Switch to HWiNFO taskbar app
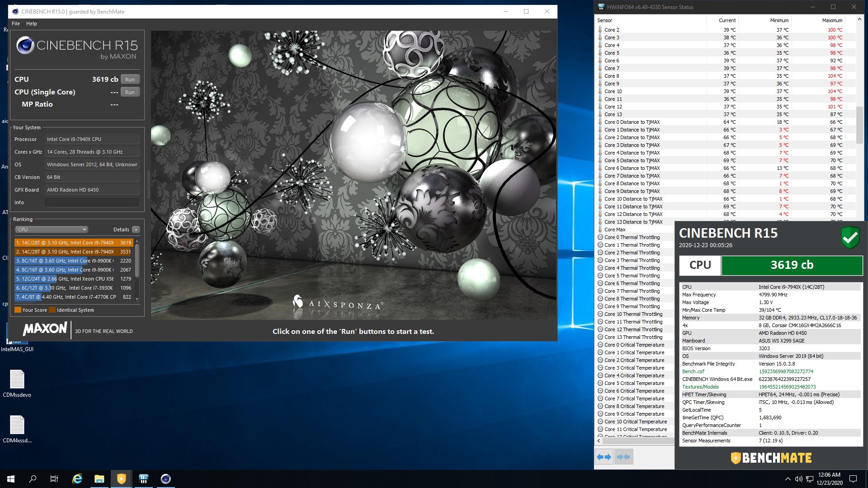The height and width of the screenshot is (488, 868). click(144, 479)
